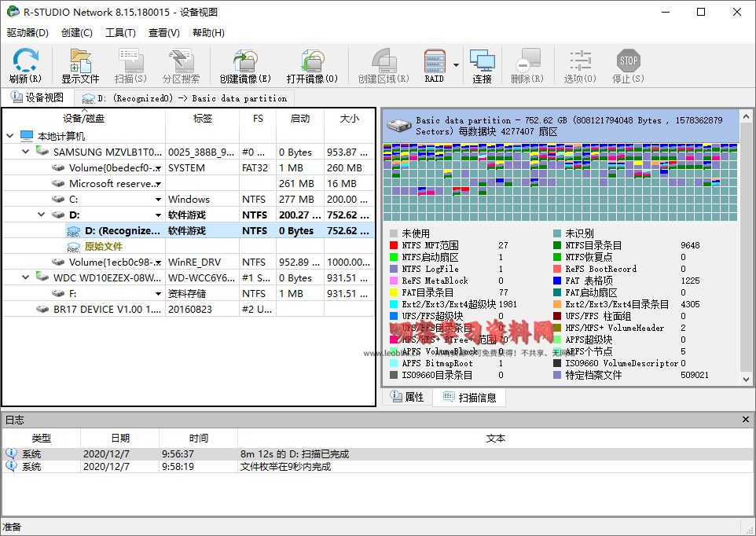
Task: Open the Show Files (显示文件) tool
Action: (80, 61)
